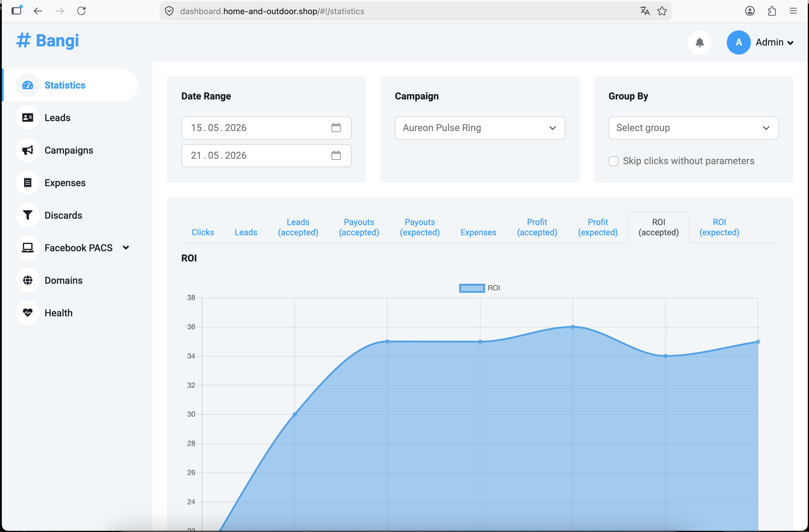Switch to the Clicks tab

pos(203,232)
